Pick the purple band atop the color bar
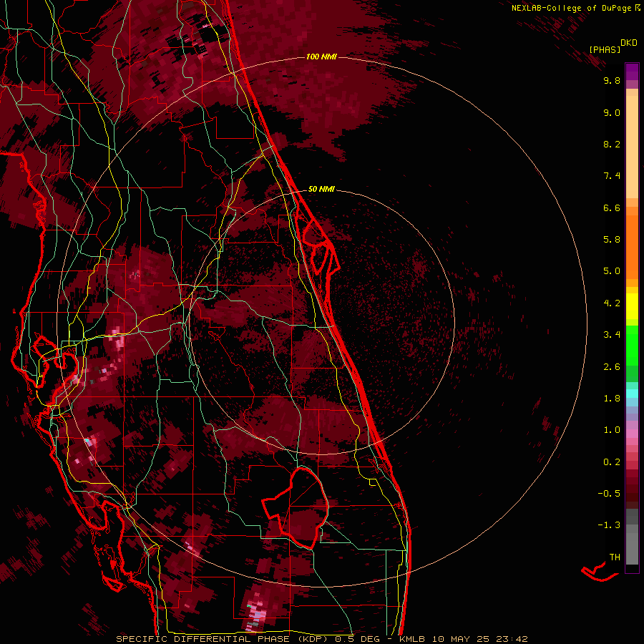 [632, 72]
